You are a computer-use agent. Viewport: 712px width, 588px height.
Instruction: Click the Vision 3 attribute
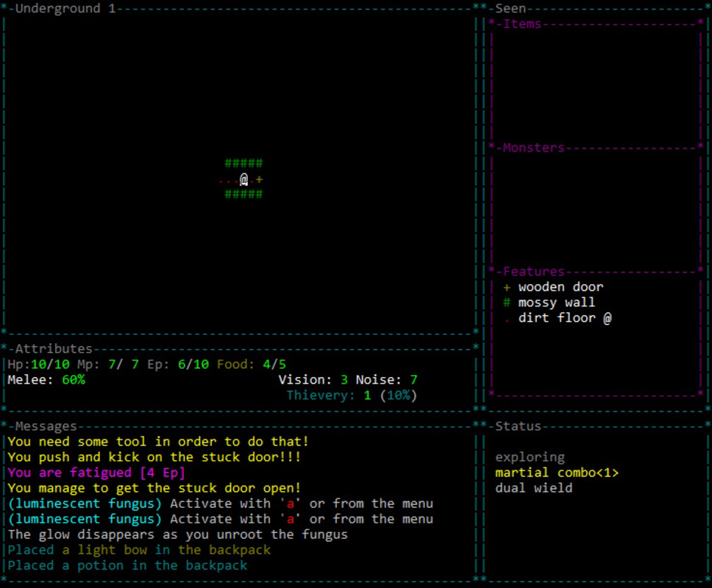point(313,380)
